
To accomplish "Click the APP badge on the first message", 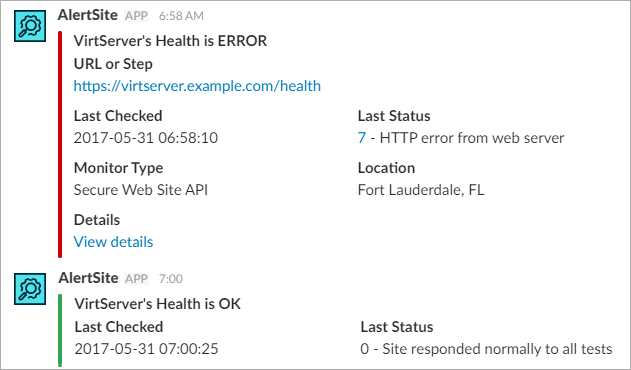I will pos(136,16).
